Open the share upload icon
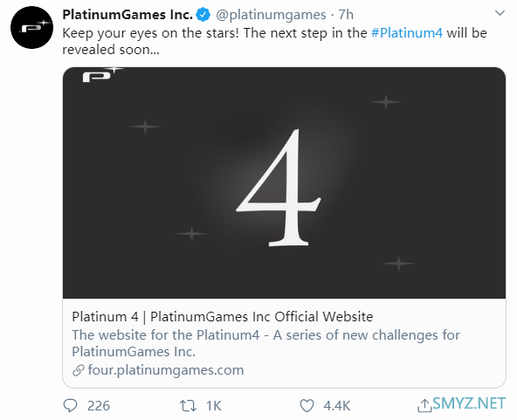 424,405
